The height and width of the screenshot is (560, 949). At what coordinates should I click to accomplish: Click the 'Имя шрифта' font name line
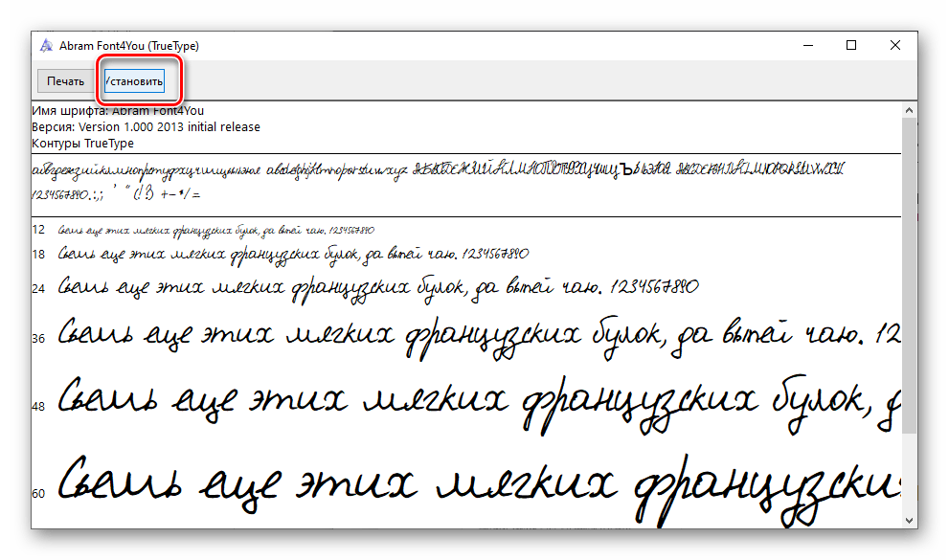118,111
